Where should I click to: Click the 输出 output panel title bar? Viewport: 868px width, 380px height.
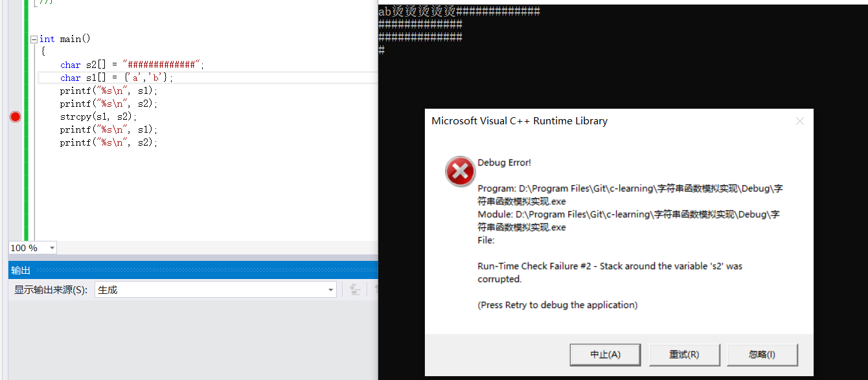(x=193, y=270)
